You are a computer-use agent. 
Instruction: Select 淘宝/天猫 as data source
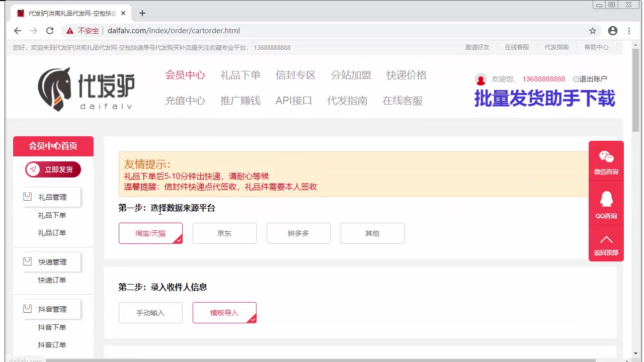click(150, 233)
